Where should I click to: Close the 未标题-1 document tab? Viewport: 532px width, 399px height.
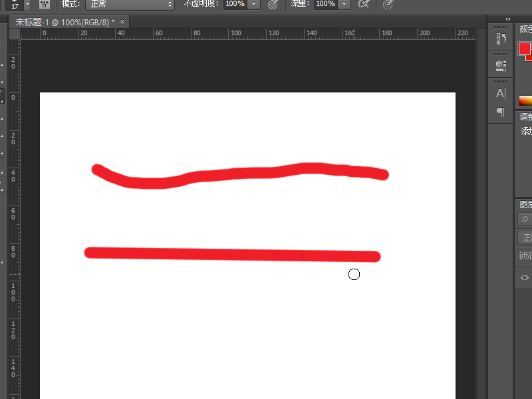[122, 22]
